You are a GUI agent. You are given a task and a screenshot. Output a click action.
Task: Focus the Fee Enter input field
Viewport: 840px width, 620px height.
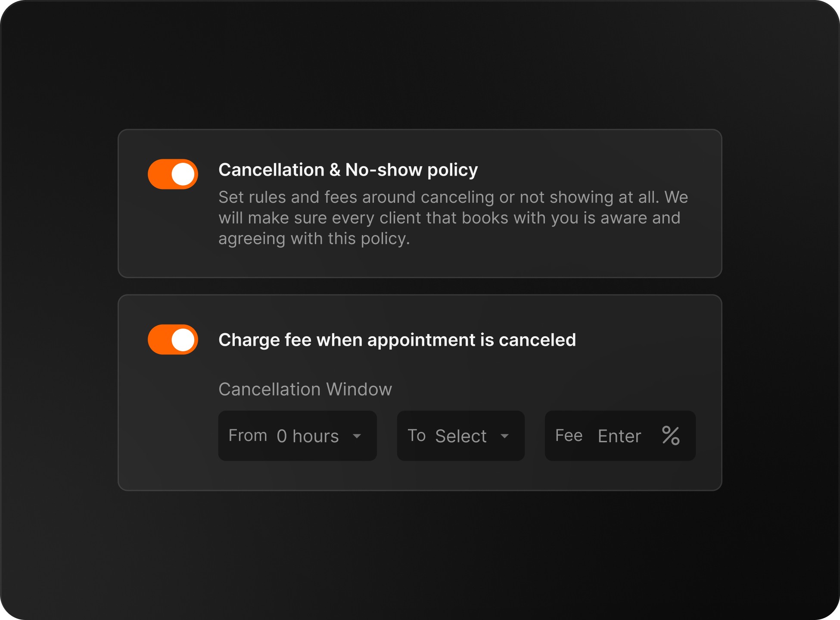click(x=620, y=436)
